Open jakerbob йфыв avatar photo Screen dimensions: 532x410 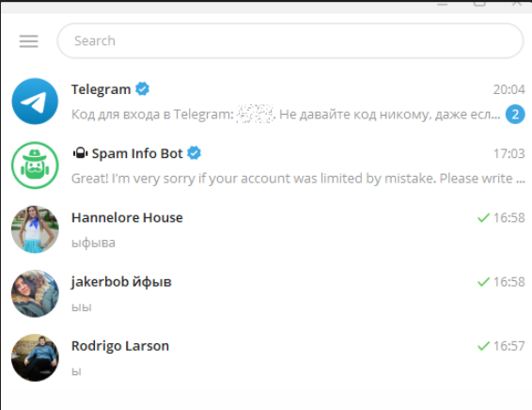tap(35, 293)
